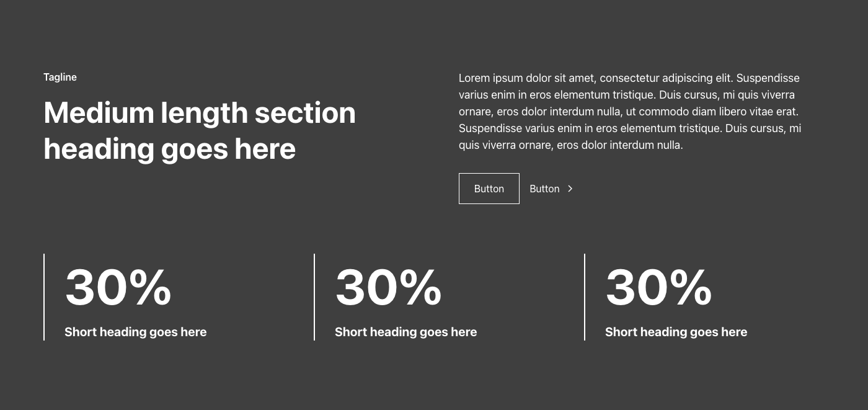Select the first Short heading goes here label
The height and width of the screenshot is (410, 868).
pyautogui.click(x=135, y=332)
